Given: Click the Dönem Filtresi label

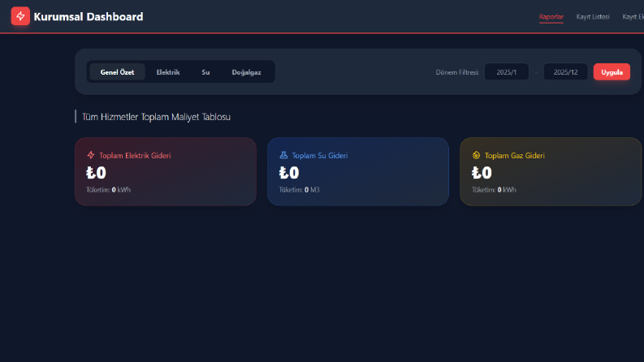Looking at the screenshot, I should (x=457, y=72).
